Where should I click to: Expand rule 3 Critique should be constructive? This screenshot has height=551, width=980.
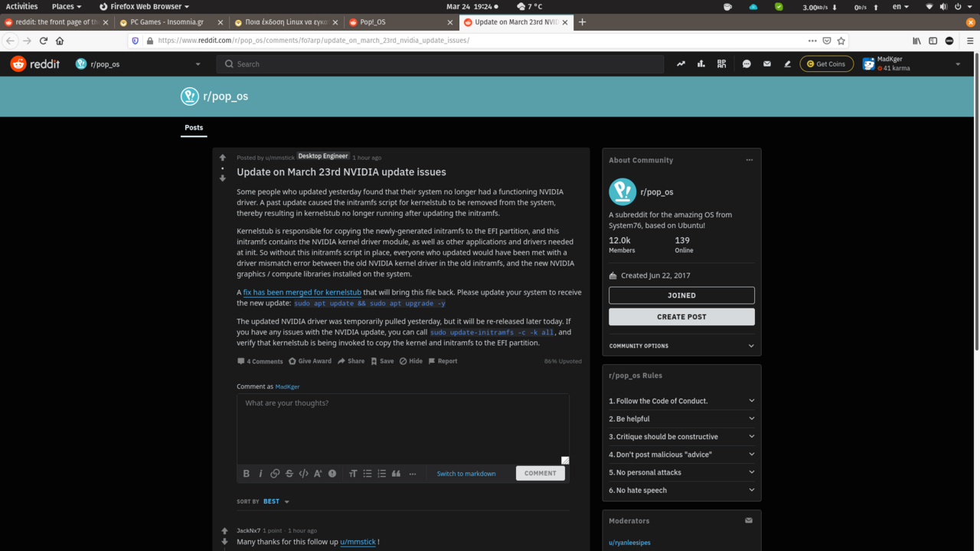click(x=681, y=436)
